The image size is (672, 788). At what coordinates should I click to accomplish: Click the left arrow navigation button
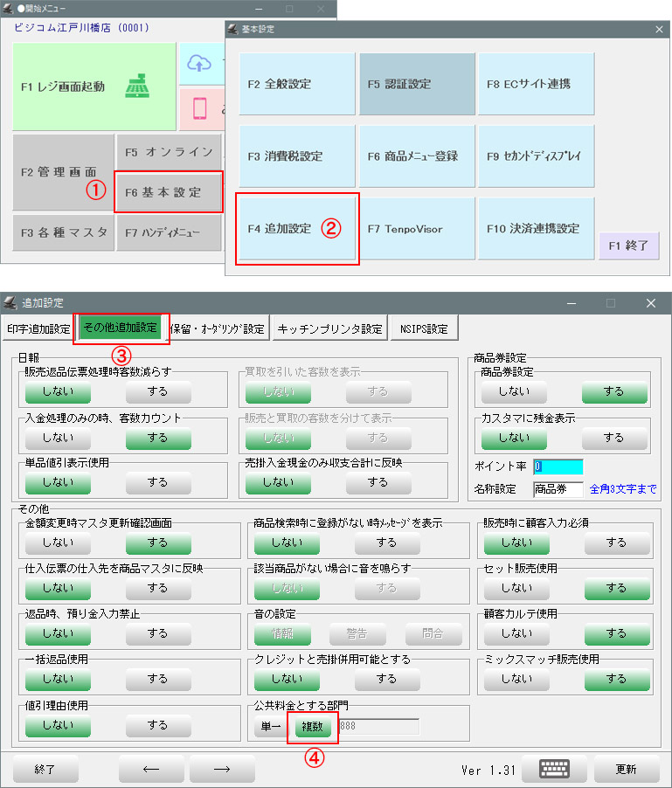point(151,769)
